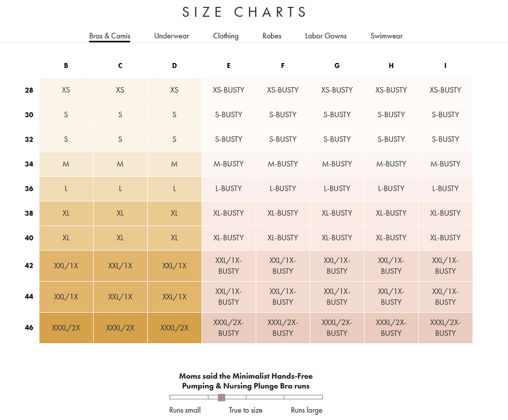Click the XXXL/2X cell for 46 D
This screenshot has height=420, width=508.
click(174, 328)
